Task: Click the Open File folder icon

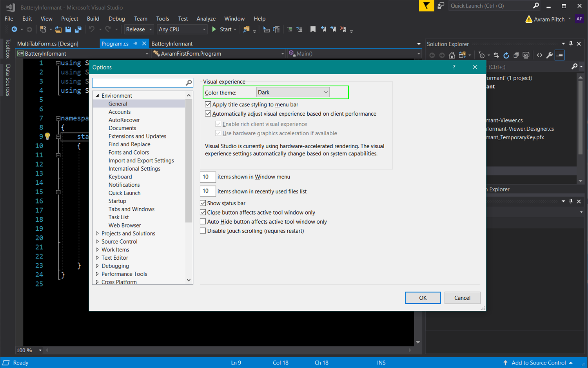Action: [58, 29]
